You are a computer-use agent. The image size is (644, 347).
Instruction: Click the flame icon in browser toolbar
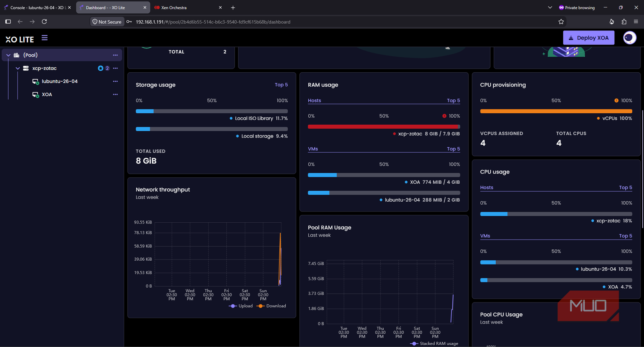click(x=612, y=22)
